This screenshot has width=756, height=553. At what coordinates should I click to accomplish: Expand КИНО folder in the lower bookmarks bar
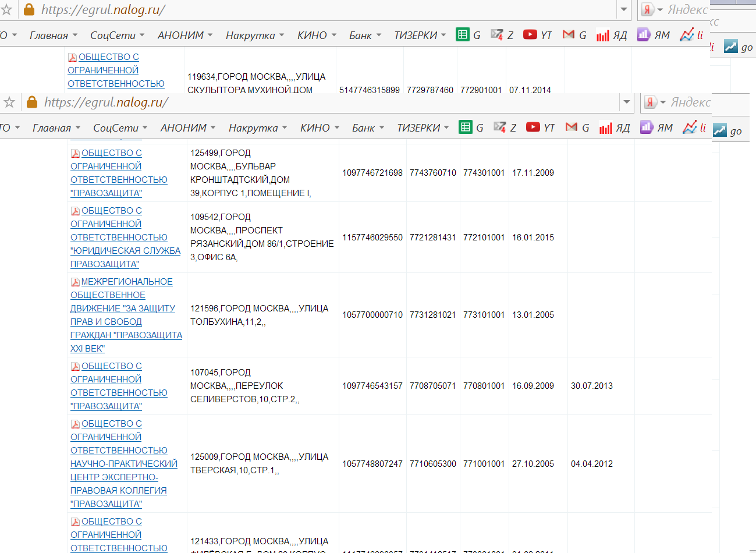coord(318,127)
